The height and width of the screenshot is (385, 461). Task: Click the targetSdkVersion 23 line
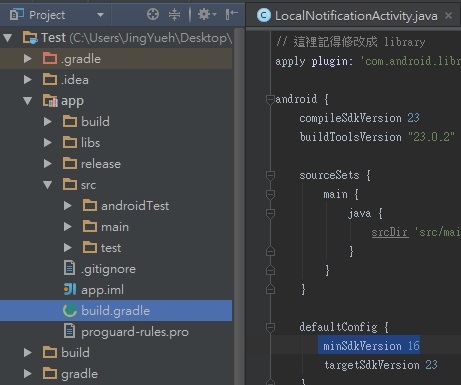click(381, 365)
